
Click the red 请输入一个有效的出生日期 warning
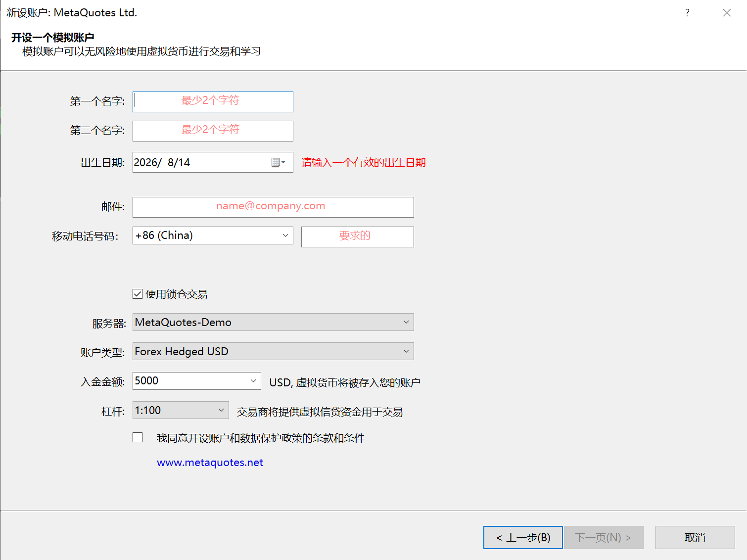(x=364, y=163)
